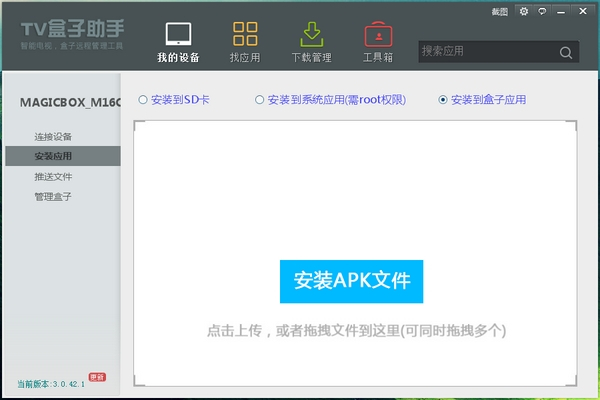Open the feedback speech bubble icon
Screen dimensions: 600x400
[542, 11]
